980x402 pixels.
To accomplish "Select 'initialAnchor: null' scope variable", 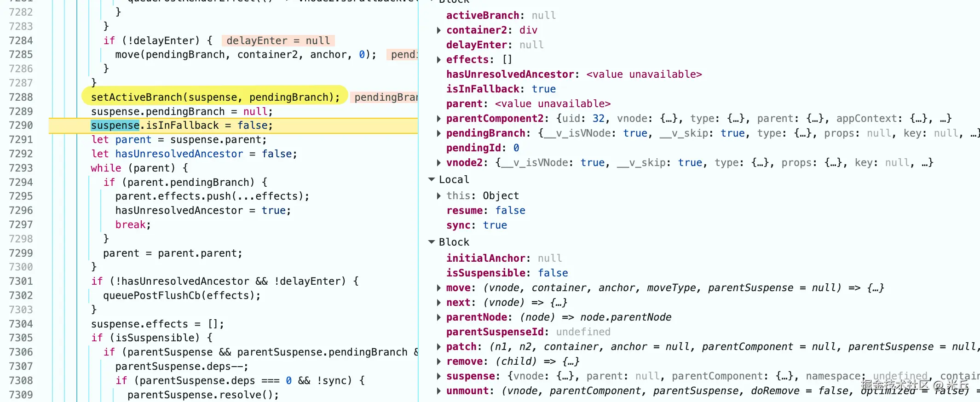I will (x=504, y=258).
